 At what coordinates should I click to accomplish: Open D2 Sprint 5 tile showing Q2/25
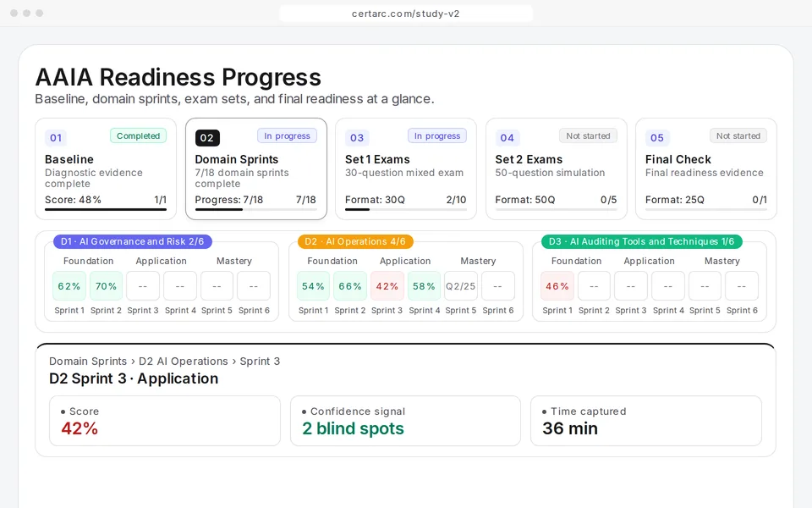coord(461,286)
